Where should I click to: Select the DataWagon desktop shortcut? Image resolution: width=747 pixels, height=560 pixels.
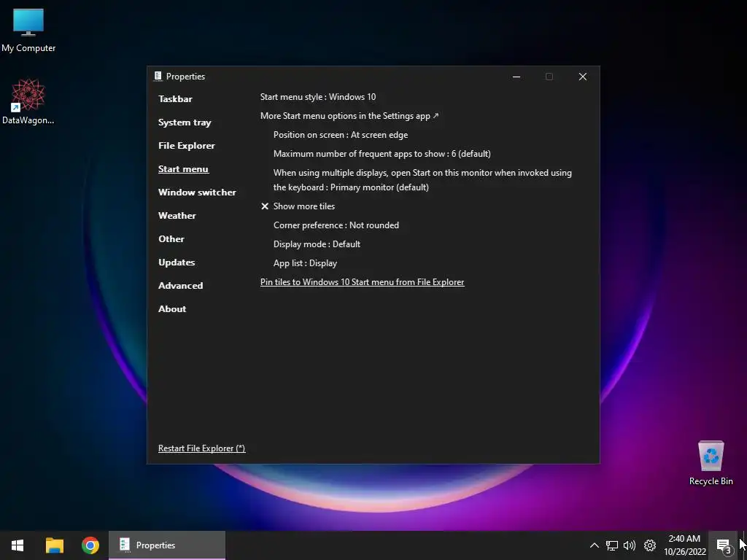pyautogui.click(x=28, y=102)
